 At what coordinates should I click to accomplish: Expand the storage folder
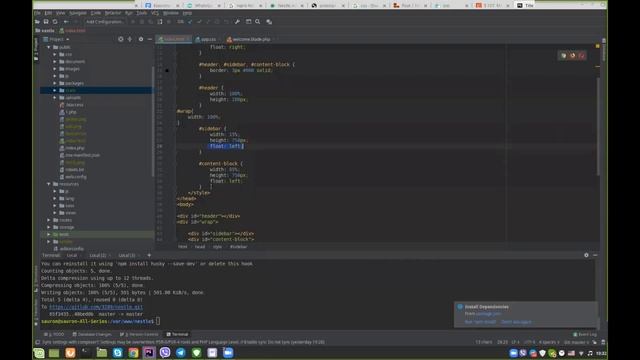click(49, 227)
